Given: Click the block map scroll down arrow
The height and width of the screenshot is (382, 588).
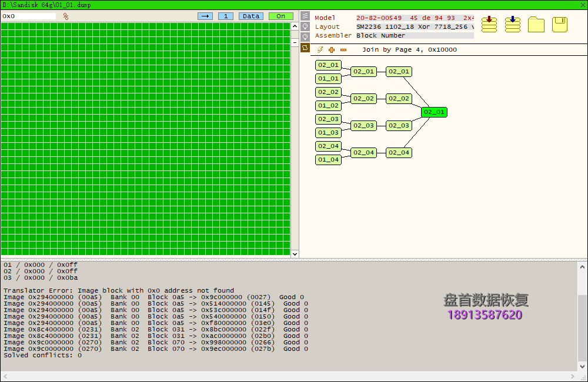Looking at the screenshot, I should pyautogui.click(x=295, y=254).
